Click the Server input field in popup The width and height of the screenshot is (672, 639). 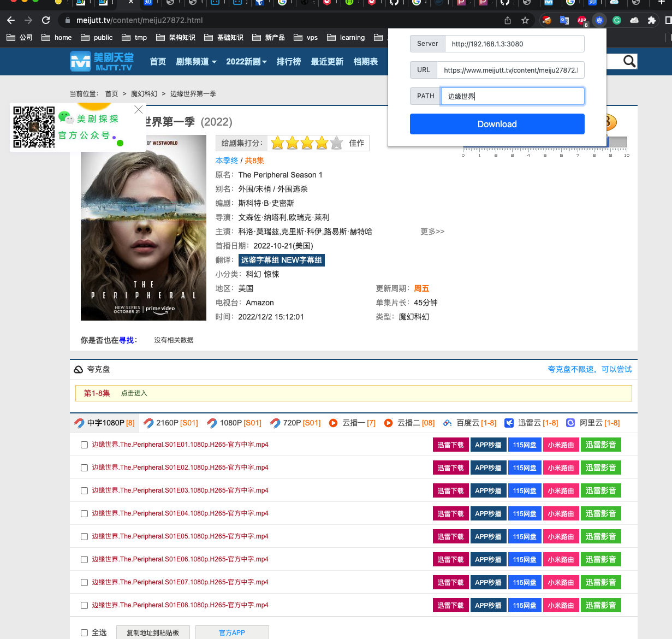515,44
